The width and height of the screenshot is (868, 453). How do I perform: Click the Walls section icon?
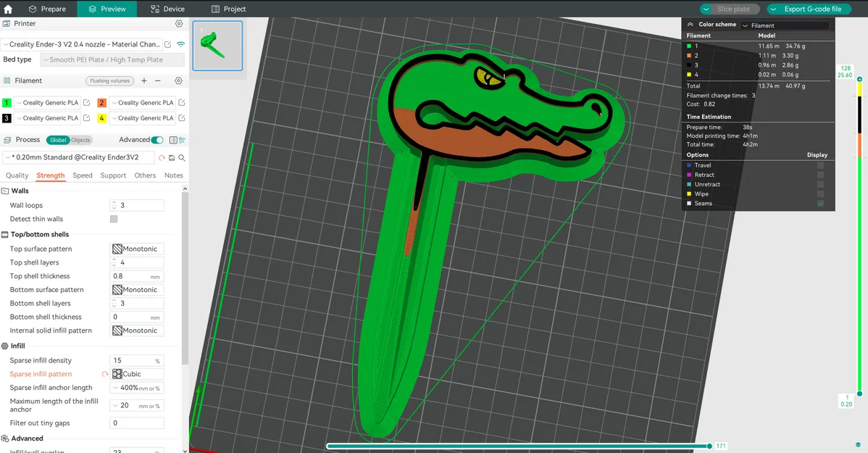[5, 191]
